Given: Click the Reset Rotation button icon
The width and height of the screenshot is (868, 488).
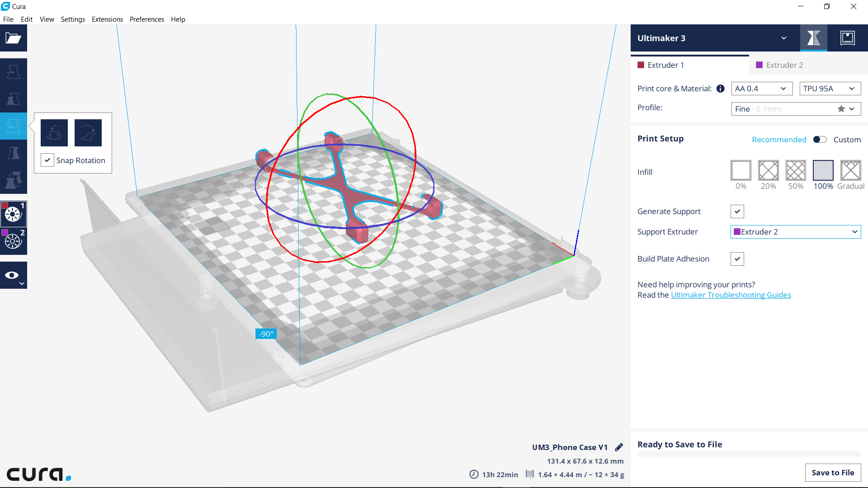Looking at the screenshot, I should point(54,133).
